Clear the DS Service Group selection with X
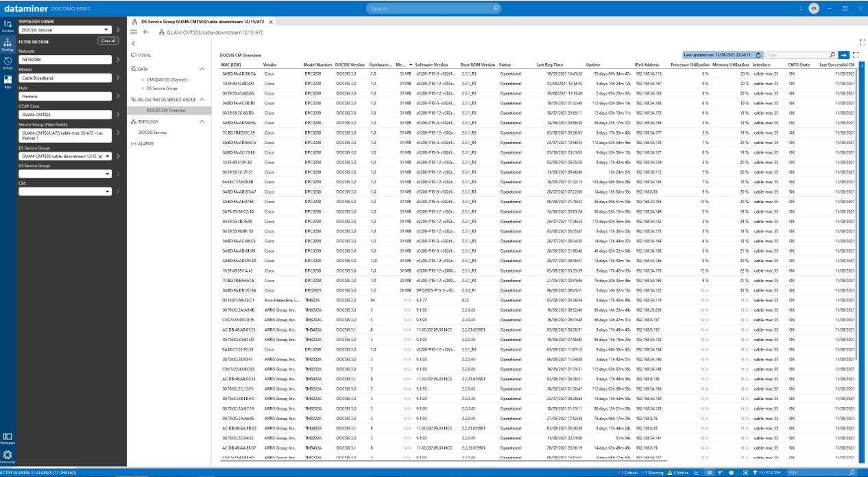 tap(100, 156)
